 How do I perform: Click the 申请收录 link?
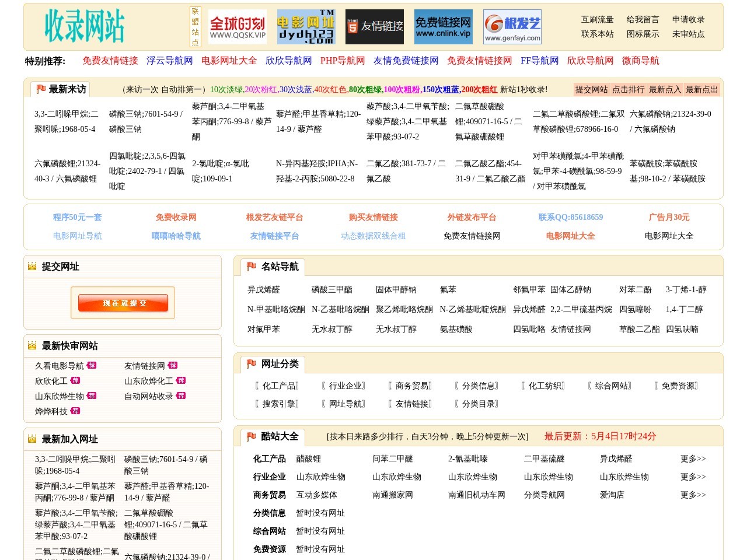click(689, 19)
